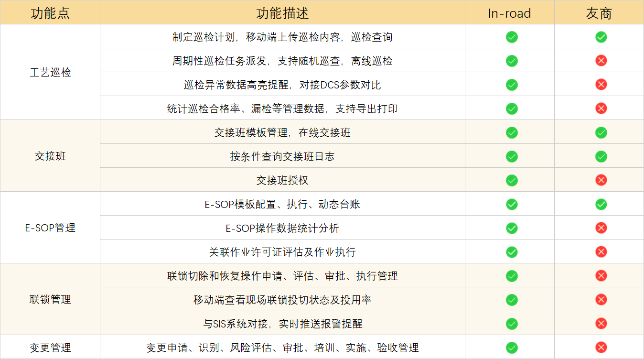Click the 友商 red cross for 交接班授权

[x=601, y=180]
